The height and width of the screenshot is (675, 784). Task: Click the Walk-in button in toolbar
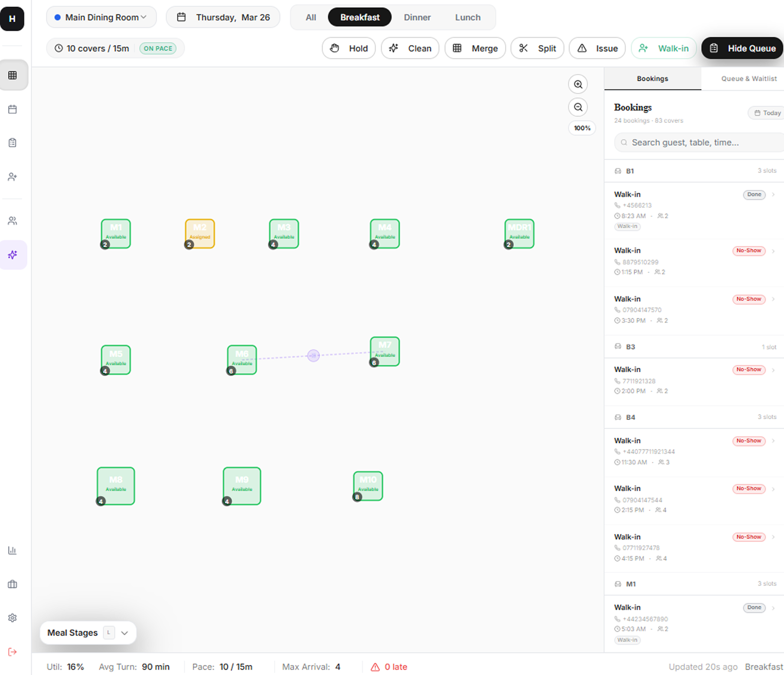(x=663, y=48)
